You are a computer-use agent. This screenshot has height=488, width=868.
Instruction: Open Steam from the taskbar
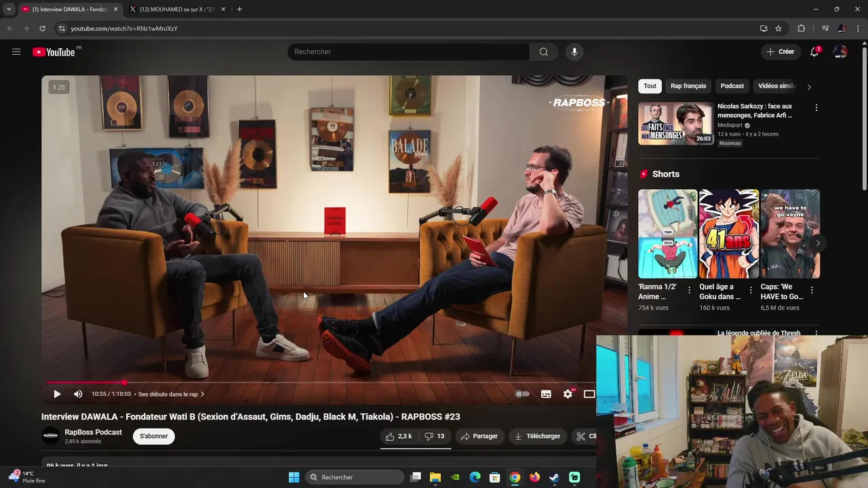point(554,477)
